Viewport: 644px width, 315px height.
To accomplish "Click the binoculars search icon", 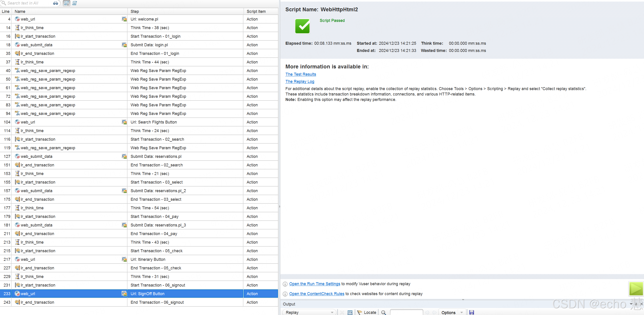I will click(x=56, y=3).
